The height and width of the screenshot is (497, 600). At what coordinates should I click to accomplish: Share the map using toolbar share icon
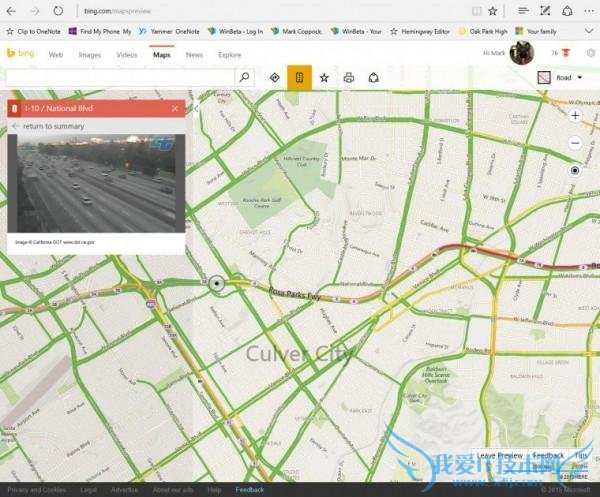click(x=373, y=78)
